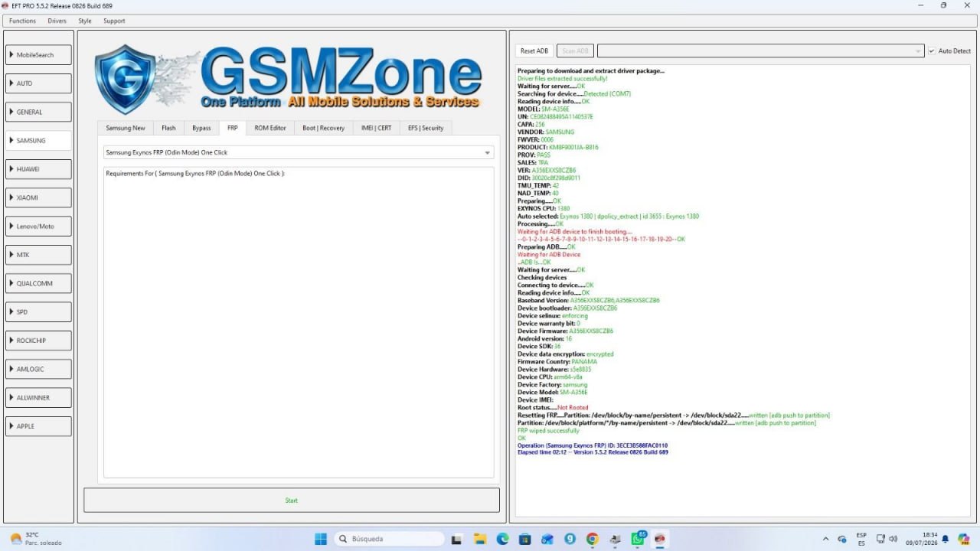This screenshot has height=551, width=980.
Task: Expand the MobileSearch sidebar section
Action: point(39,55)
